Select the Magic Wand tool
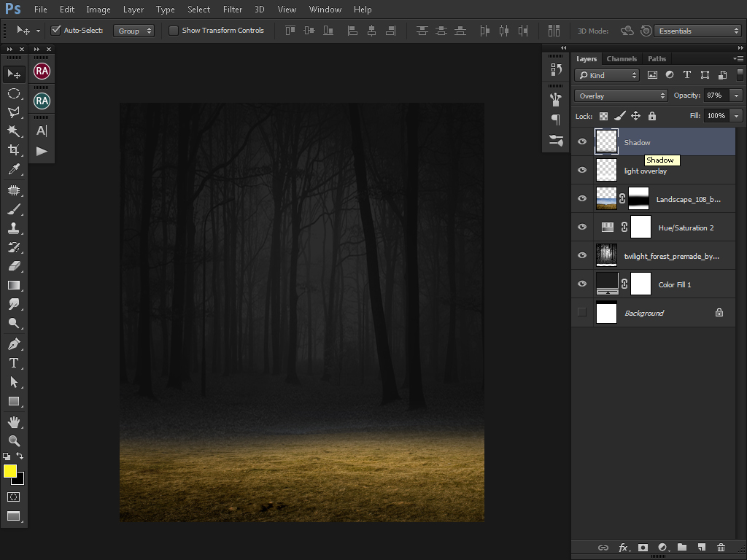The image size is (747, 560). (13, 131)
